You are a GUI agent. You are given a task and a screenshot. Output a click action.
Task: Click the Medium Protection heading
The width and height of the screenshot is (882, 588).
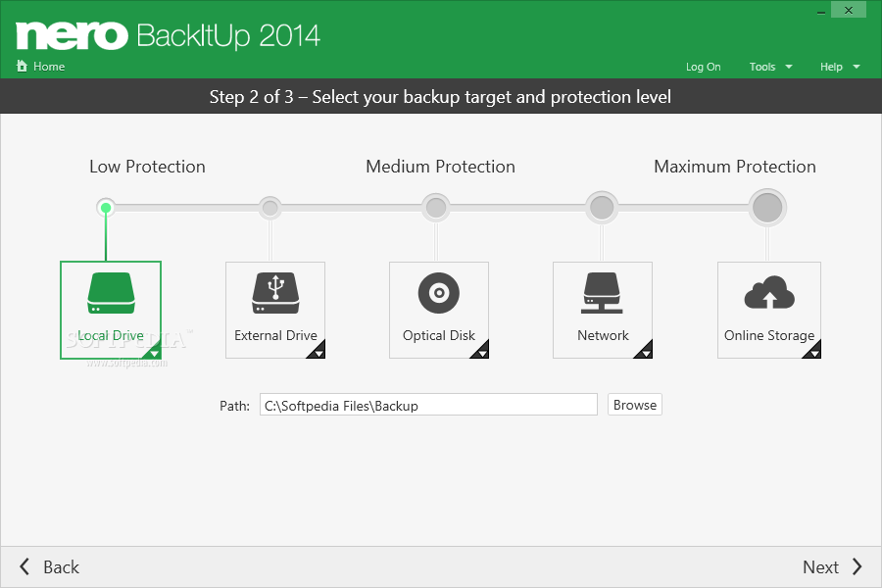(x=440, y=167)
